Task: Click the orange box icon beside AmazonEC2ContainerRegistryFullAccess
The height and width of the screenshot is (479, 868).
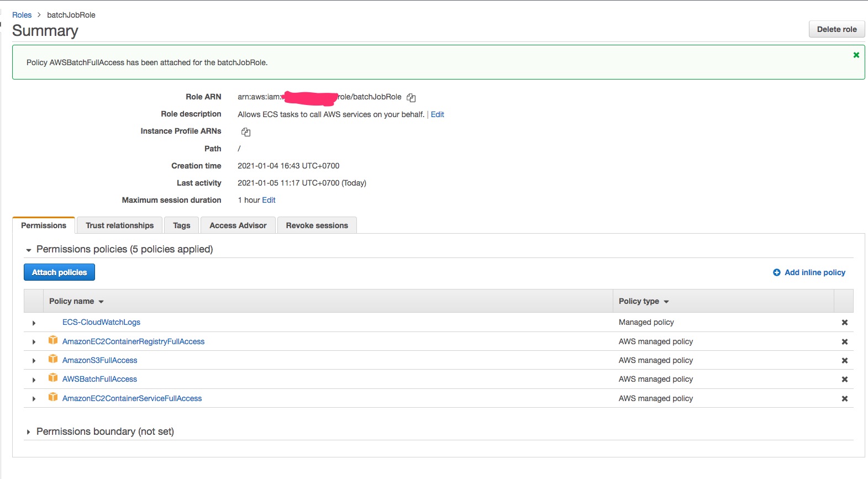Action: coord(53,340)
